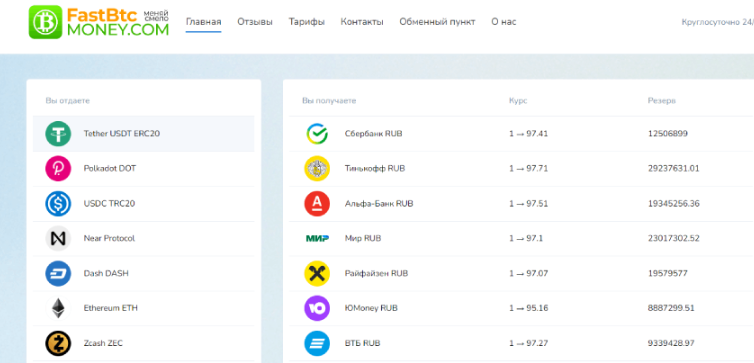The width and height of the screenshot is (754, 363).
Task: Open the Контакты page
Action: pyautogui.click(x=362, y=22)
